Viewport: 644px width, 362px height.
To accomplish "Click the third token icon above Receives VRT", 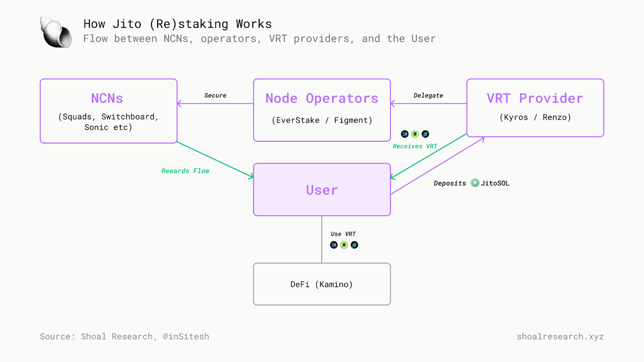I will (x=425, y=134).
